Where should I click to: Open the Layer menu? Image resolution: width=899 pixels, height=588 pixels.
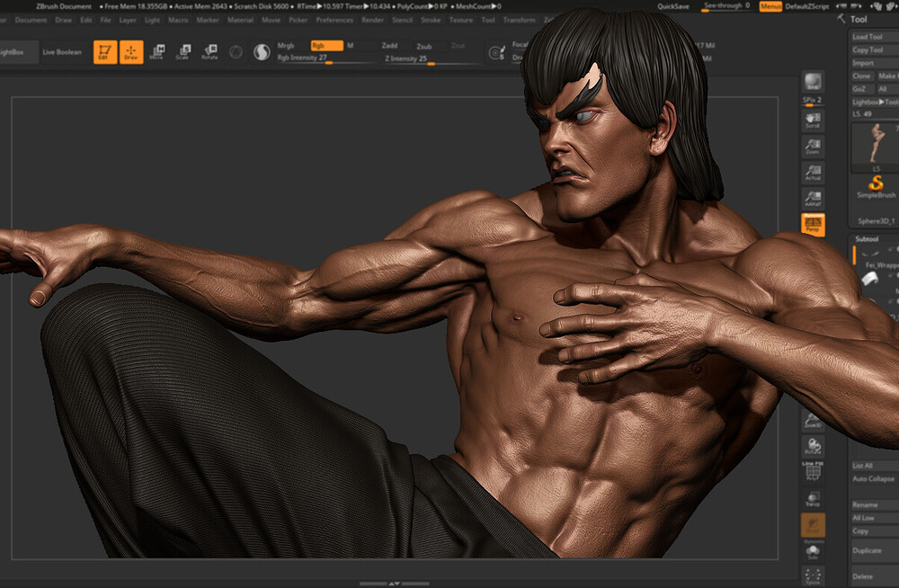click(x=128, y=20)
